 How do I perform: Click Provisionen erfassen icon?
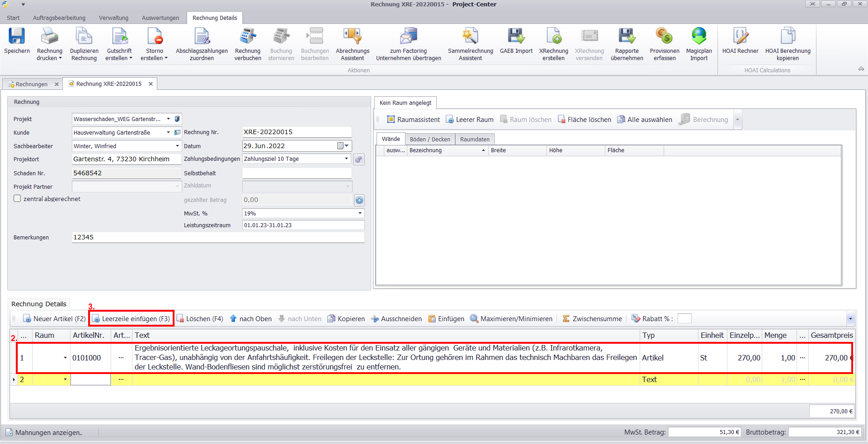coord(664,37)
